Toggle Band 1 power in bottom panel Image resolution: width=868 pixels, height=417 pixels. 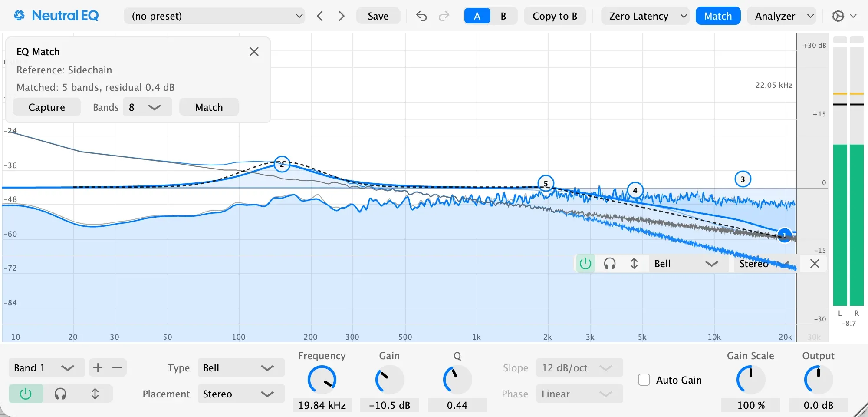[x=26, y=394]
